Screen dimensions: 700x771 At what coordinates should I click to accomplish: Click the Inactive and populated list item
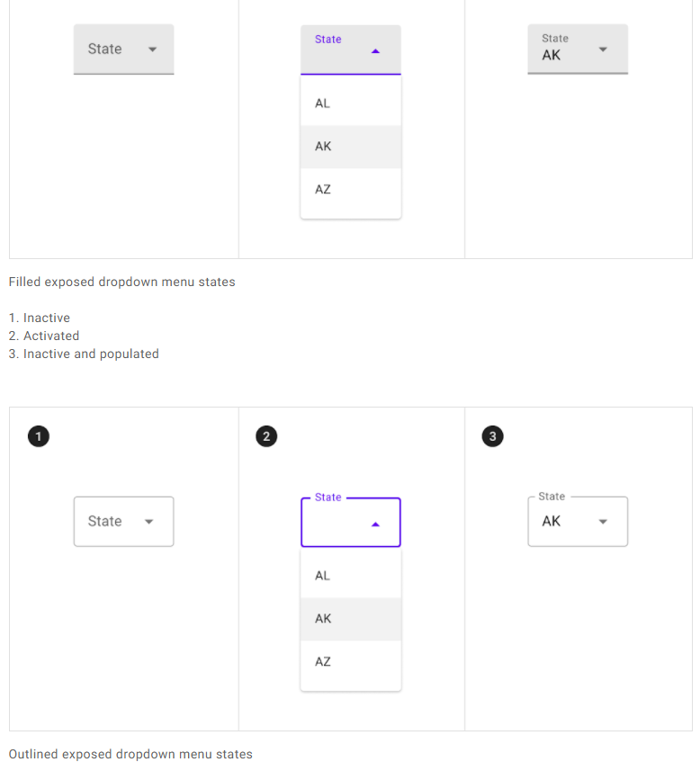click(85, 354)
